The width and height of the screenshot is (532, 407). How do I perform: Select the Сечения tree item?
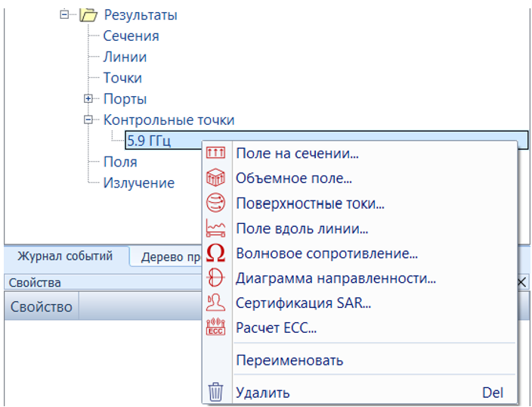tap(131, 36)
